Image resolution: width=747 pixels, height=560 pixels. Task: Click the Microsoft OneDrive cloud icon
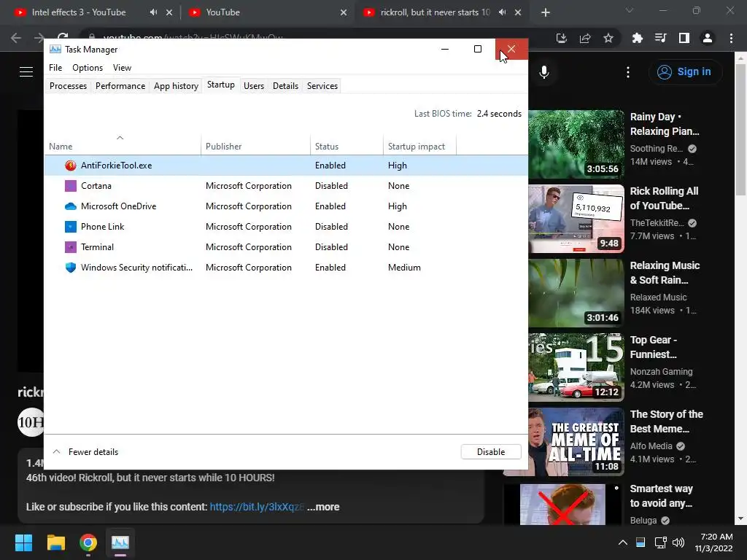click(x=71, y=206)
